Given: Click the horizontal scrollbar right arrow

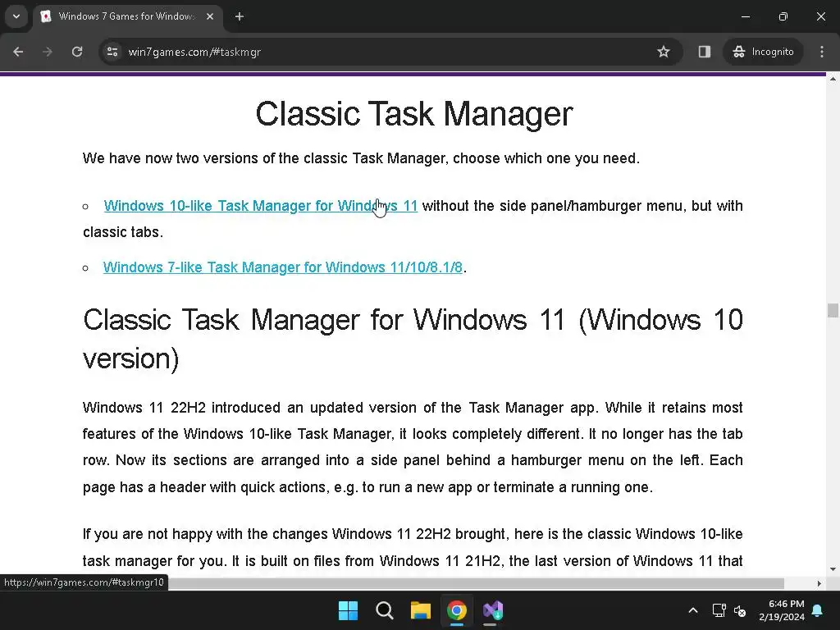Looking at the screenshot, I should [x=819, y=583].
